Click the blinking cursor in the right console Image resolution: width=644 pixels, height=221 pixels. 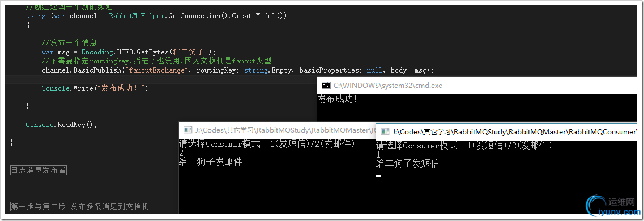378,176
